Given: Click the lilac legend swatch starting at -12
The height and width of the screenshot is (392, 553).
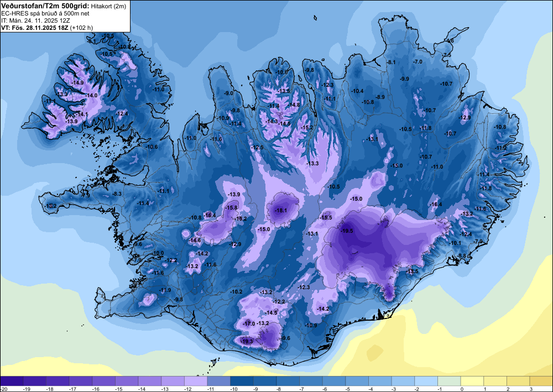Looking at the screenshot, I should tap(196, 381).
